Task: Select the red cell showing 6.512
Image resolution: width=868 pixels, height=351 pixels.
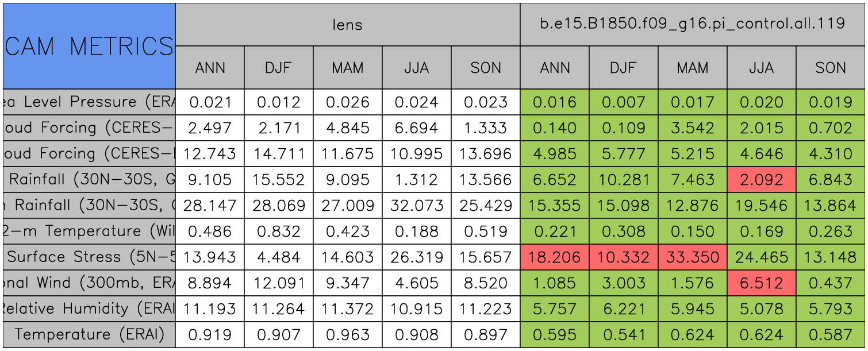Action: (x=761, y=283)
